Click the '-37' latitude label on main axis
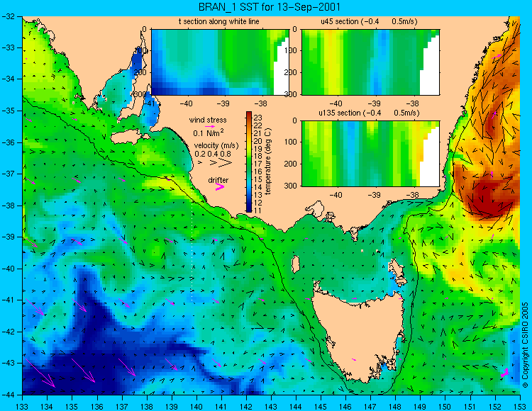532x411 pixels. coord(8,174)
